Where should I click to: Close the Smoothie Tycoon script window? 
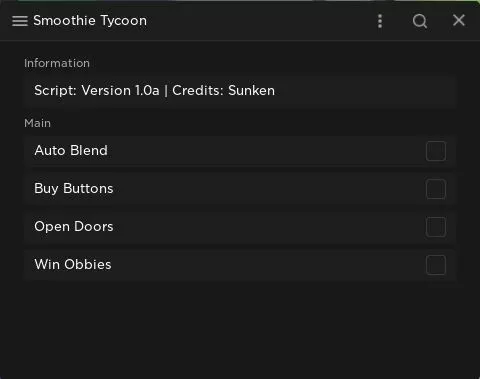(x=459, y=20)
